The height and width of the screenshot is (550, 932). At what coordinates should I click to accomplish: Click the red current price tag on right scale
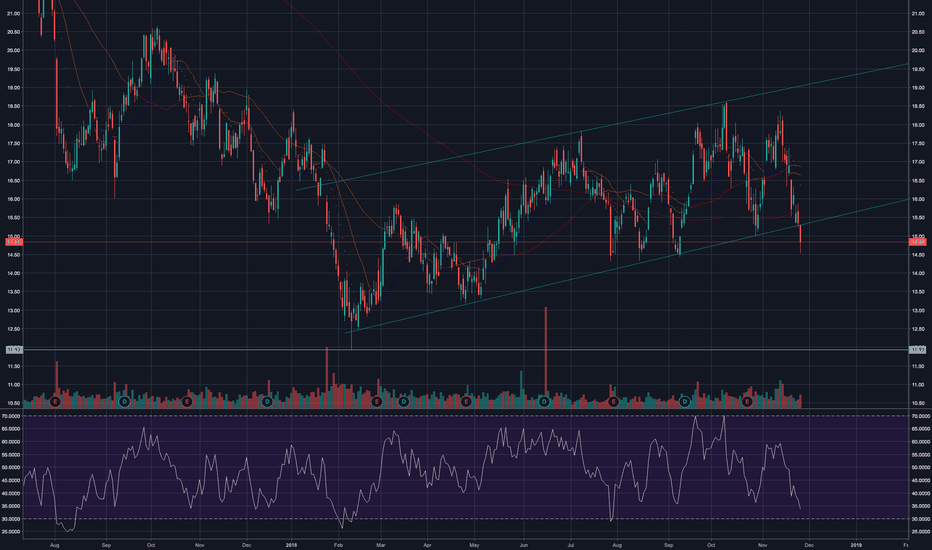click(x=918, y=242)
